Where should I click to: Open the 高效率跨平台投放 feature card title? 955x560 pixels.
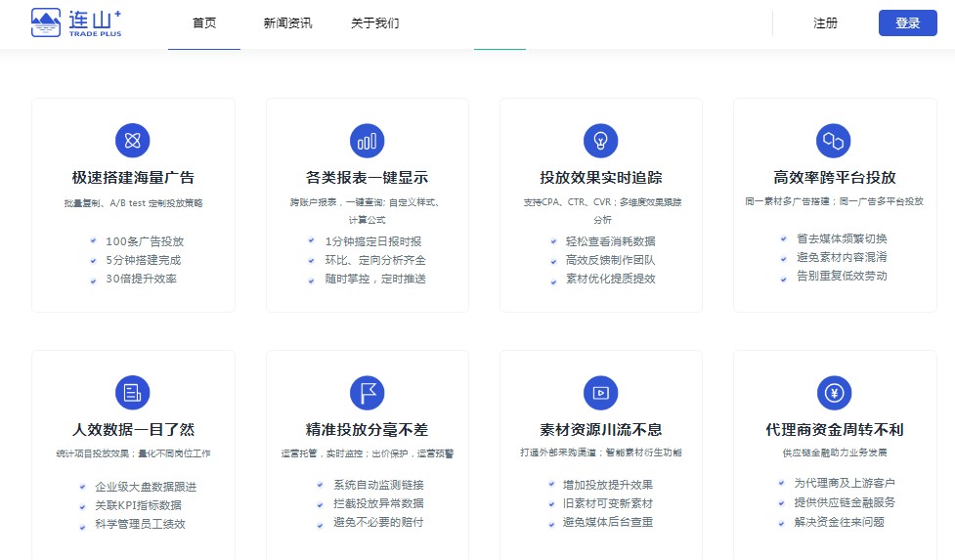(835, 178)
